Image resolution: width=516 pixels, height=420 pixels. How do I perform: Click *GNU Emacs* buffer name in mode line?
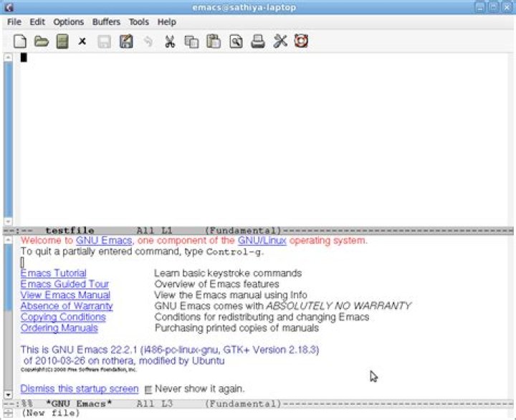click(x=79, y=404)
